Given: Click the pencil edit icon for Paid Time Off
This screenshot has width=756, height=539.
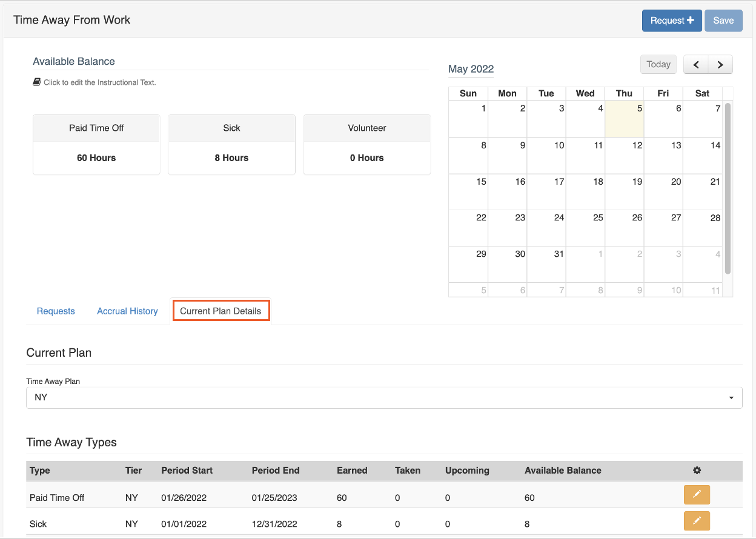Looking at the screenshot, I should coord(697,495).
